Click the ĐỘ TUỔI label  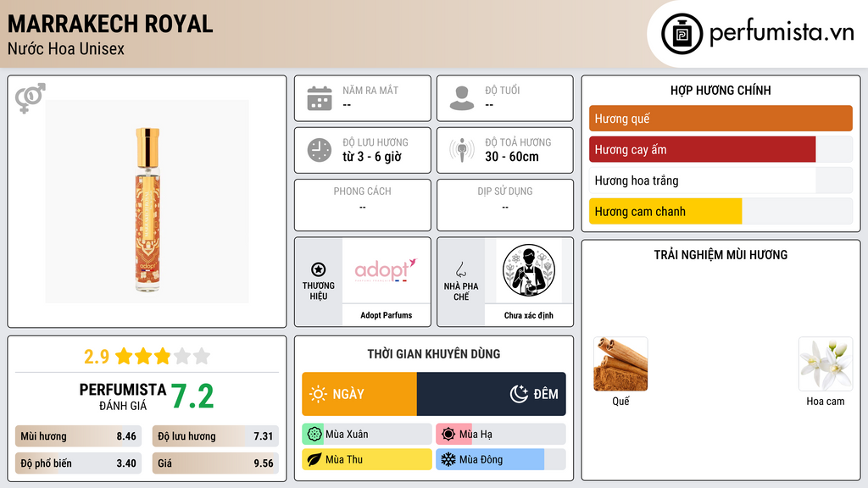(503, 90)
